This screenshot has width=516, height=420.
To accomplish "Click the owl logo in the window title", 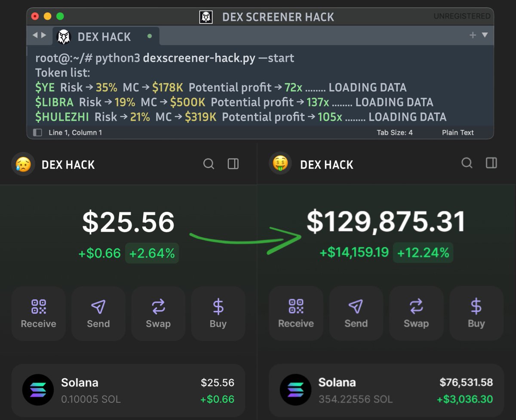I will pyautogui.click(x=206, y=17).
